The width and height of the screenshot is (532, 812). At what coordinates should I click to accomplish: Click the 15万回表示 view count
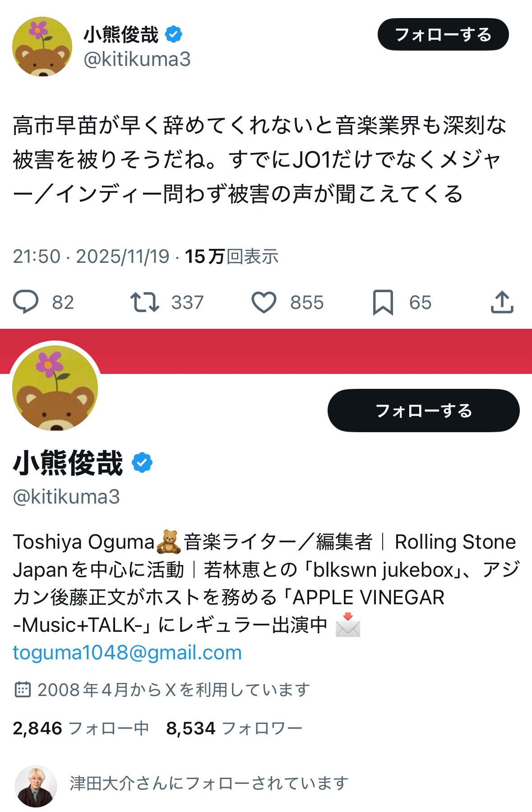click(231, 257)
